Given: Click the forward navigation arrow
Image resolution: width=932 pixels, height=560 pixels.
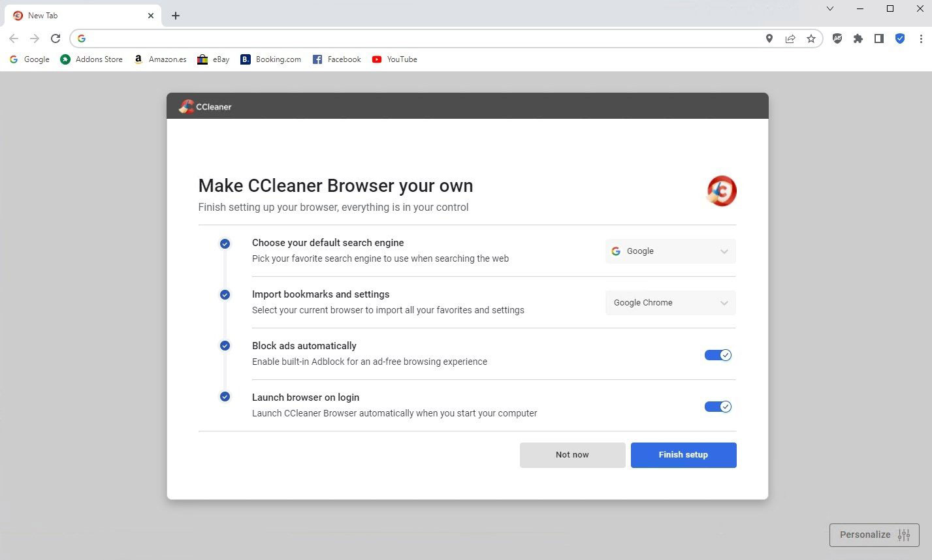Looking at the screenshot, I should click(35, 39).
